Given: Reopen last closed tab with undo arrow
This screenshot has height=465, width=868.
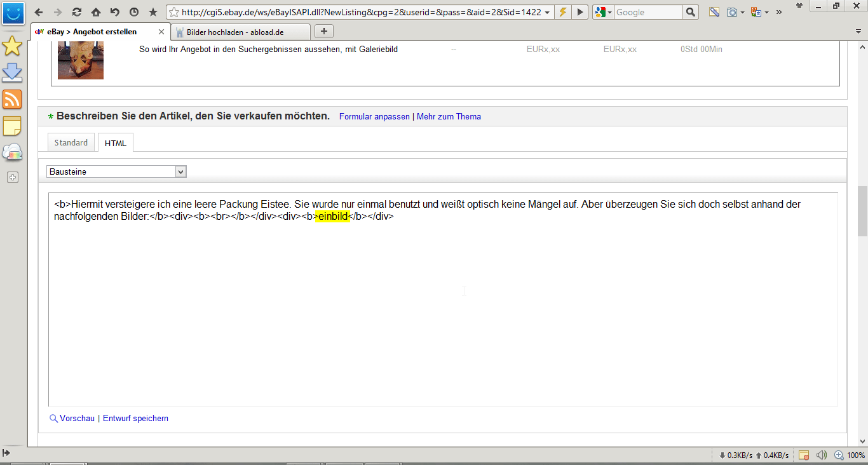Looking at the screenshot, I should pos(115,12).
